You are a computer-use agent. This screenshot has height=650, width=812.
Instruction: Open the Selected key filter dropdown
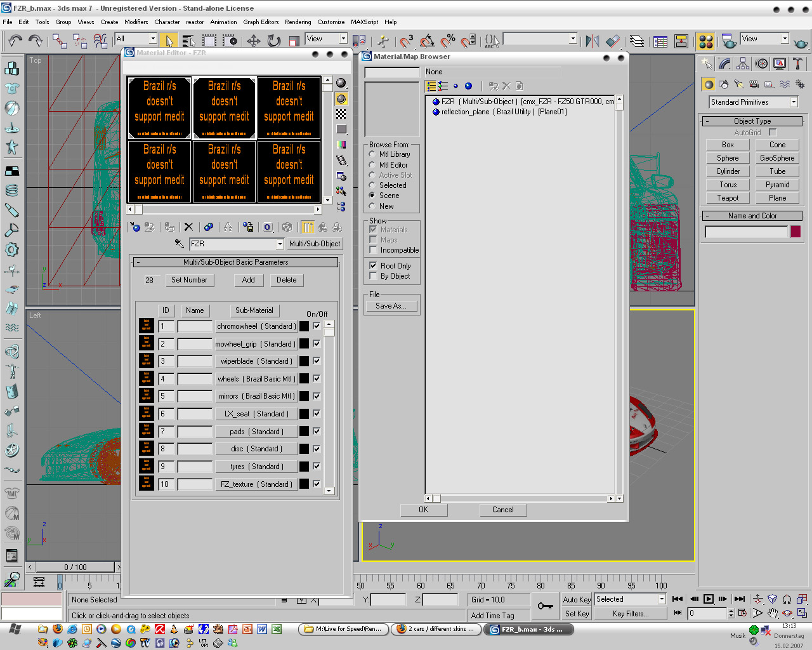click(662, 599)
